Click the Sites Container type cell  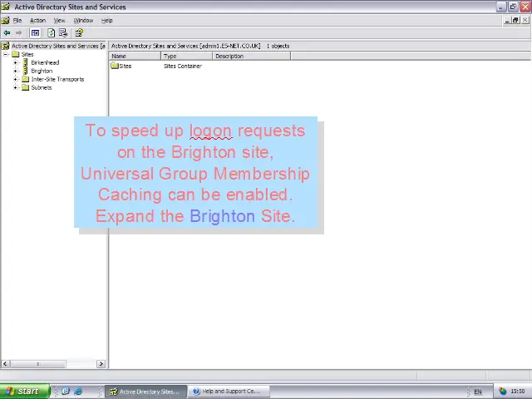pos(183,66)
